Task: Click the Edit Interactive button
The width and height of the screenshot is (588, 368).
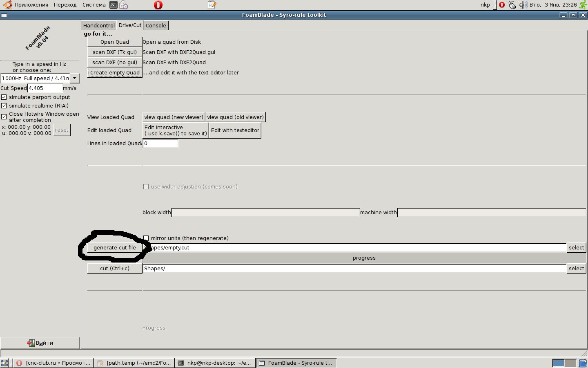Action: click(x=176, y=130)
